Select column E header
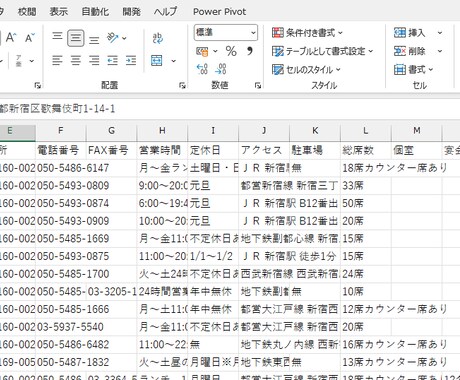This screenshot has width=460, height=380. pyautogui.click(x=18, y=131)
